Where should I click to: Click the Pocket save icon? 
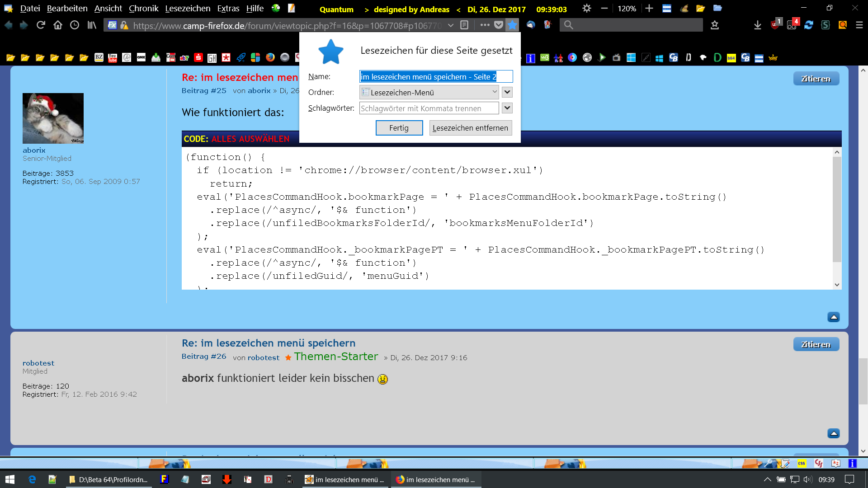(498, 25)
